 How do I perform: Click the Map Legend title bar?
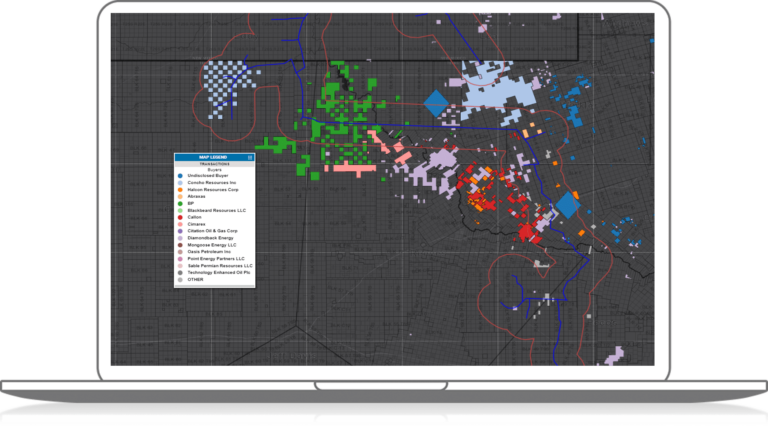coord(212,158)
